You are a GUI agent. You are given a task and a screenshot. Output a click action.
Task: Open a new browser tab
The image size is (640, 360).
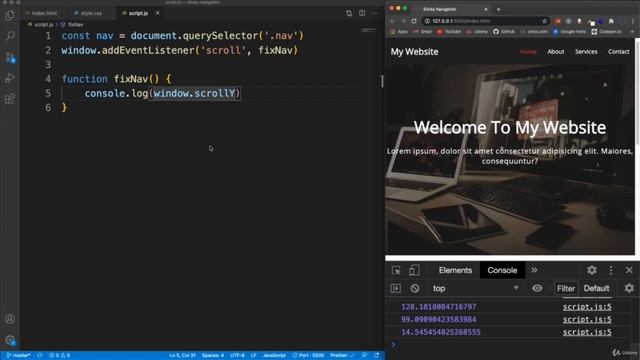pos(498,9)
